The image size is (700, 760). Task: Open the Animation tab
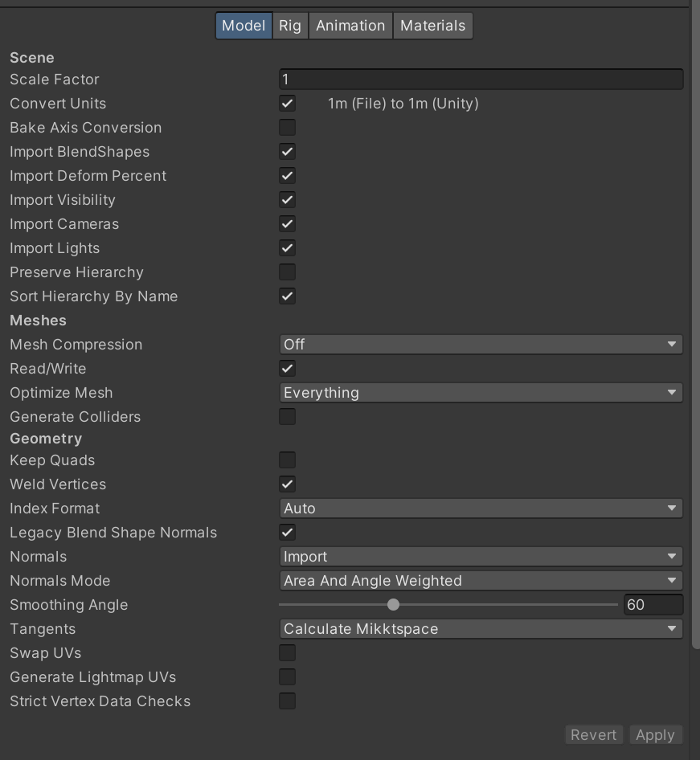350,26
